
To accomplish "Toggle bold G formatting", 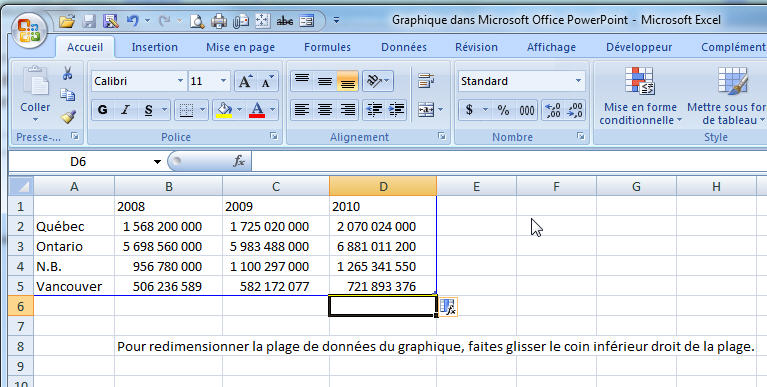I will (102, 110).
